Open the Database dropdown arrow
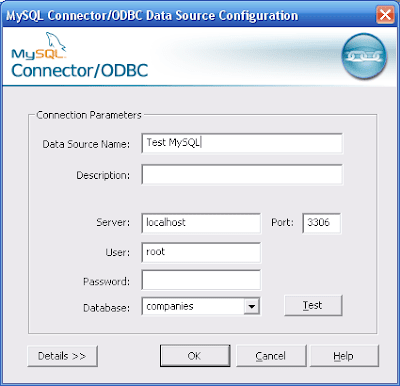The width and height of the screenshot is (400, 386). point(252,306)
